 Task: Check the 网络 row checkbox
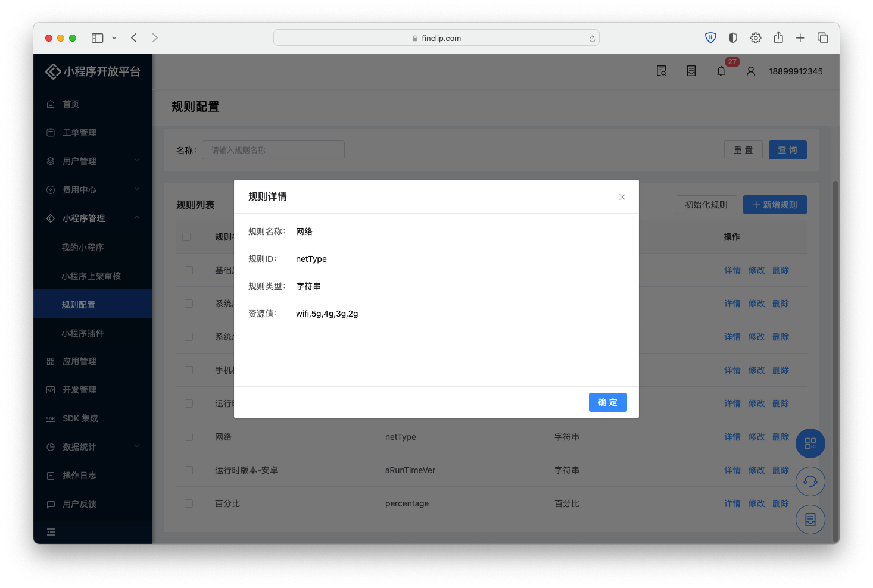[x=189, y=437]
